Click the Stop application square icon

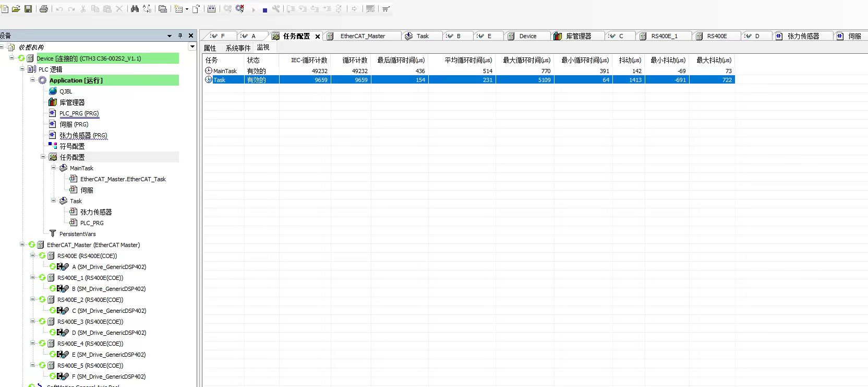pos(265,9)
